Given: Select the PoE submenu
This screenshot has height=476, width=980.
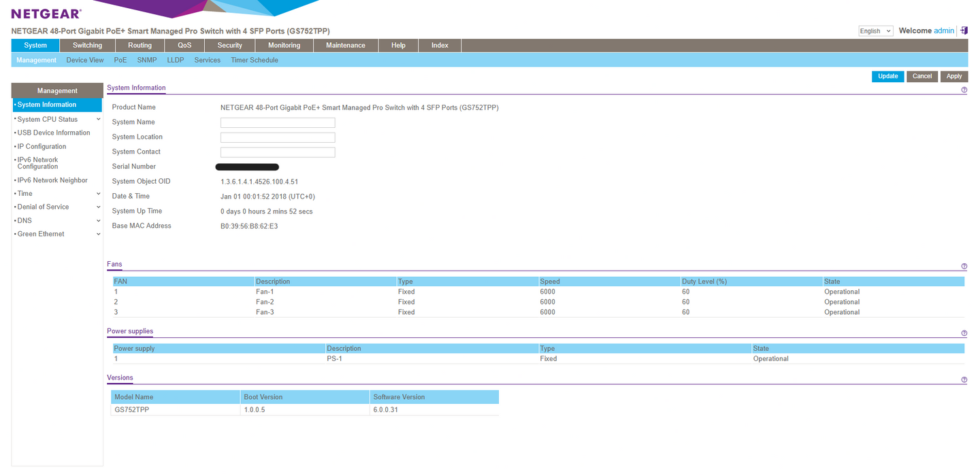Looking at the screenshot, I should click(x=120, y=60).
